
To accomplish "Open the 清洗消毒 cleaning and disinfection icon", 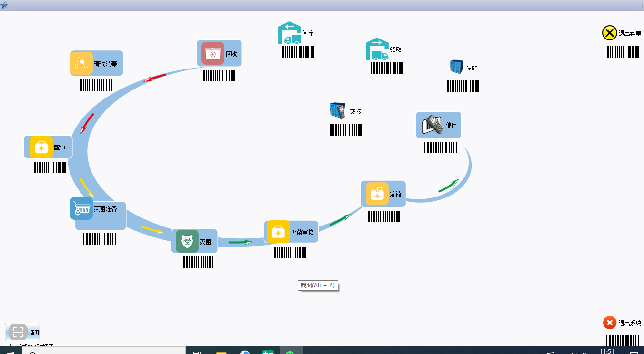I will point(81,63).
